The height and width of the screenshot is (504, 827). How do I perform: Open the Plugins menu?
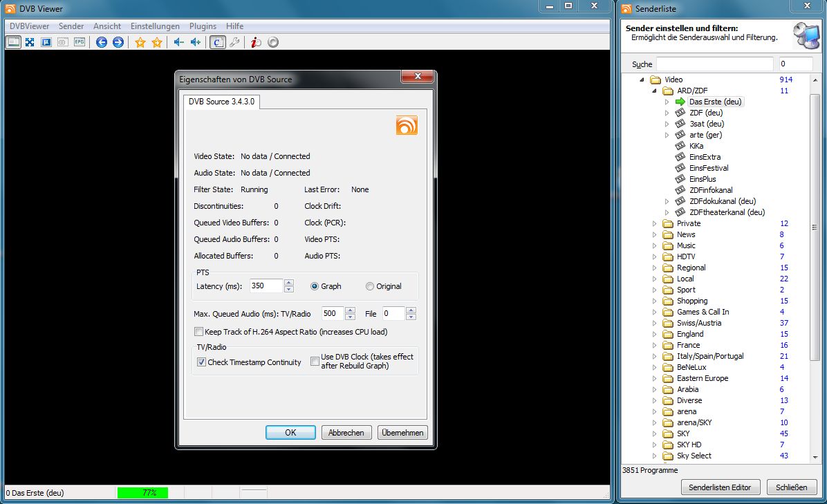pyautogui.click(x=203, y=26)
